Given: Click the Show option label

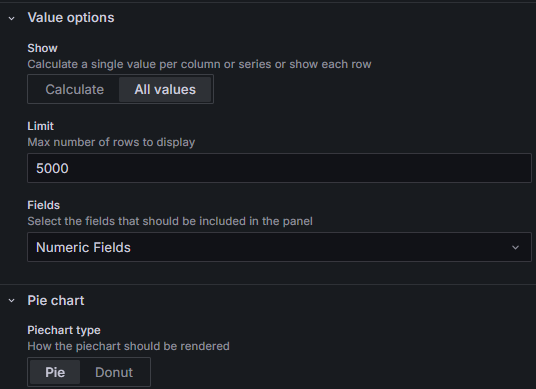Looking at the screenshot, I should [42, 48].
